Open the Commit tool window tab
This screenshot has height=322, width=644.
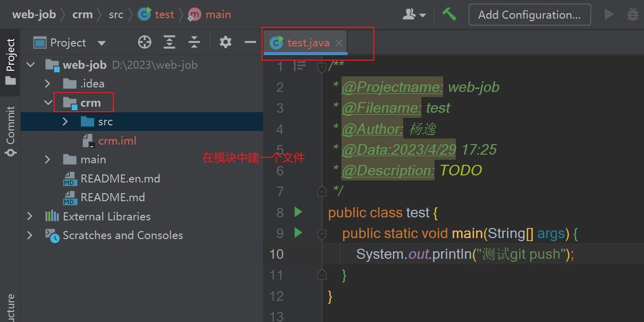point(10,131)
